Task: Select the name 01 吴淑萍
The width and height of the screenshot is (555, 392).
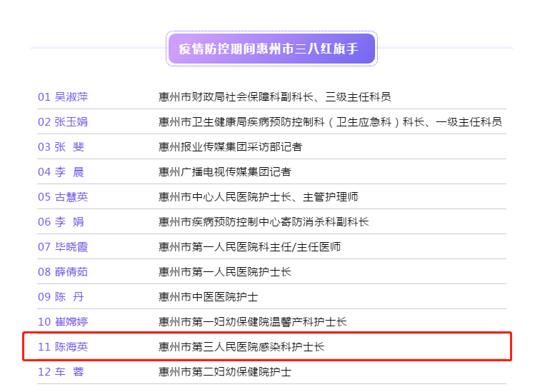Action: click(63, 97)
